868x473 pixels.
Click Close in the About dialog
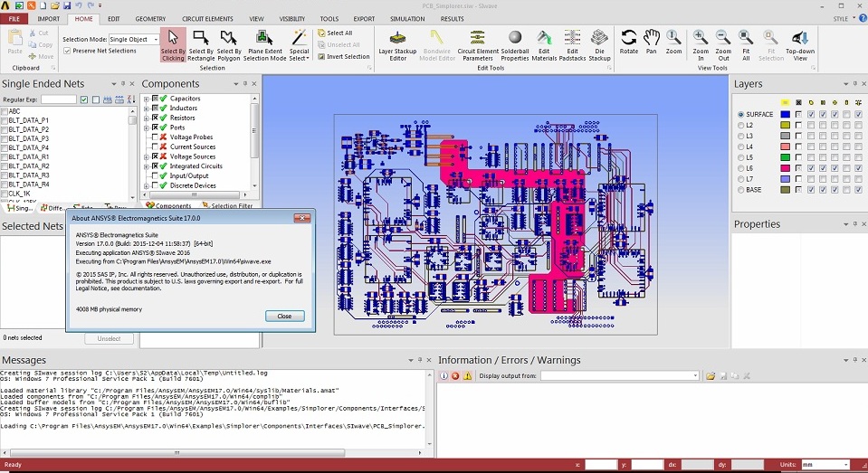[284, 316]
